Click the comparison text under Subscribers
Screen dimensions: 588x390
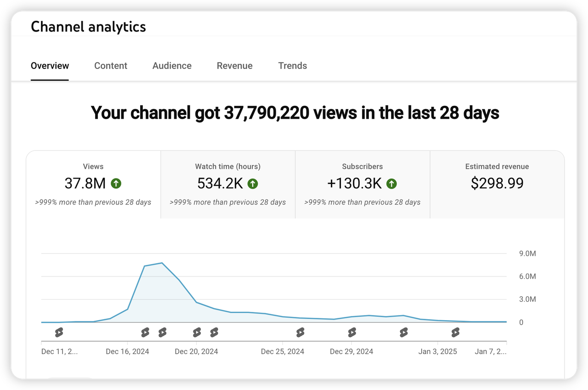[x=362, y=202]
